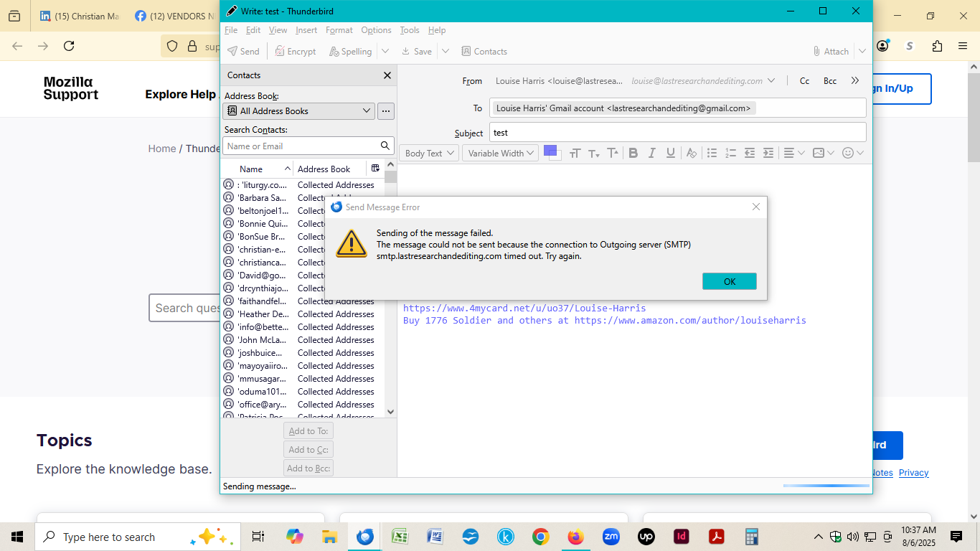Open the Variable Width font dropdown
The height and width of the screenshot is (551, 980).
click(500, 153)
